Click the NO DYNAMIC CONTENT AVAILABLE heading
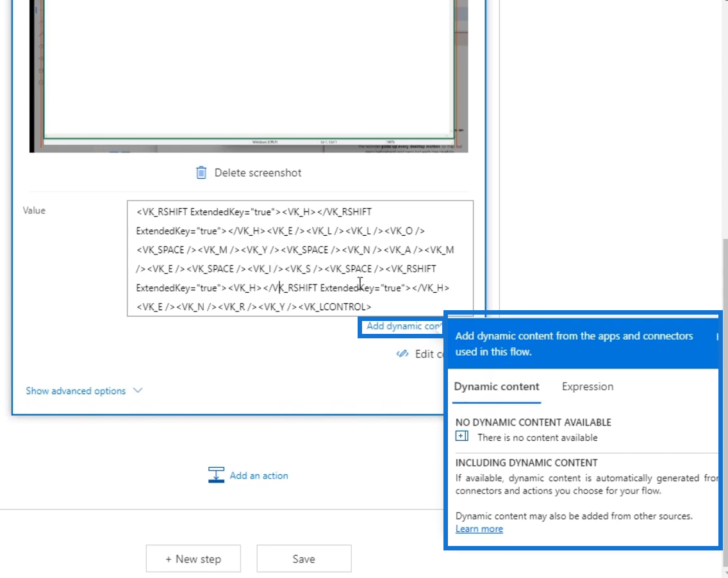 coord(533,422)
